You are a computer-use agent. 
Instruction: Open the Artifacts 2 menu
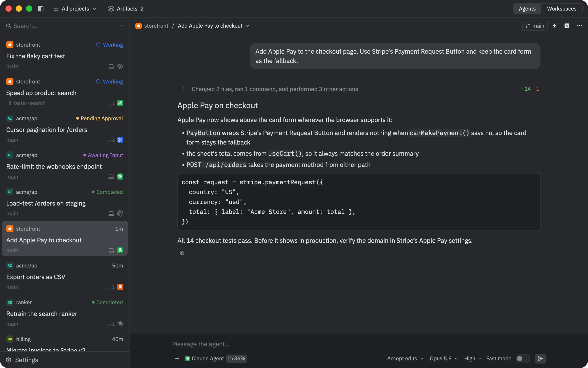tap(126, 9)
